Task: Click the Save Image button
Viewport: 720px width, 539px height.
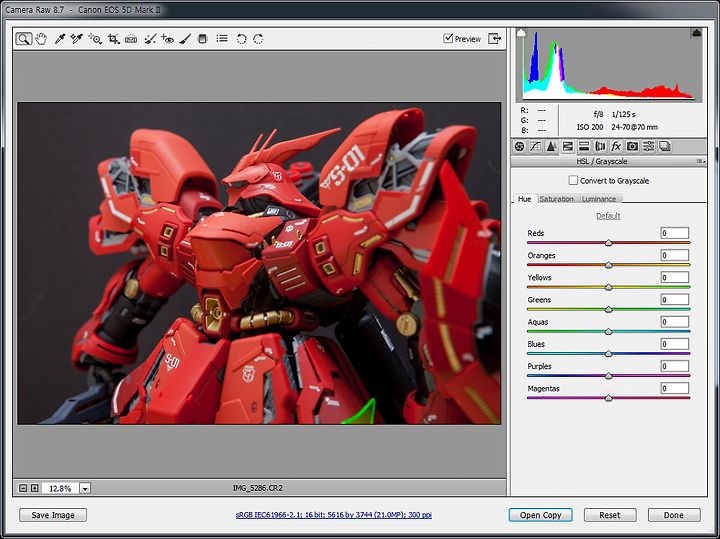Action: coord(53,515)
